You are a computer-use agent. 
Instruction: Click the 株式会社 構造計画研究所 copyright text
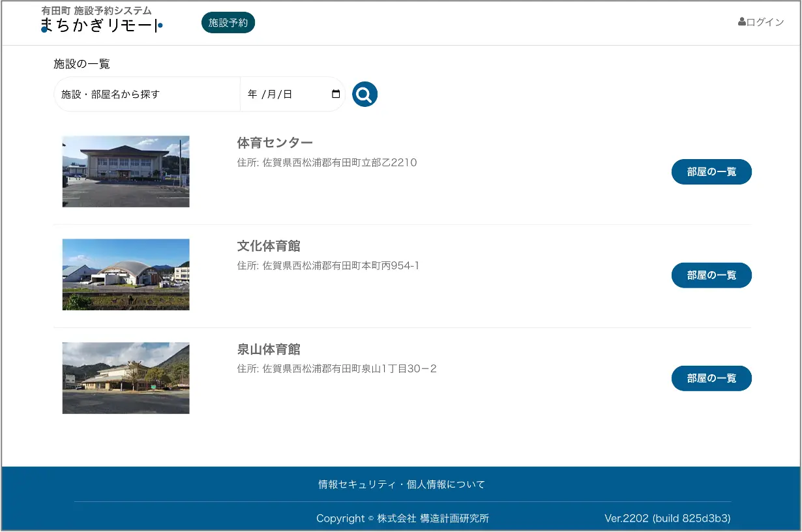pos(432,518)
